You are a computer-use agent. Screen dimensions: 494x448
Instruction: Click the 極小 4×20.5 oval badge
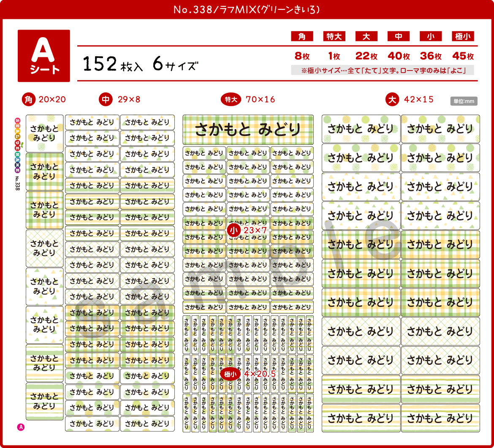click(x=230, y=374)
